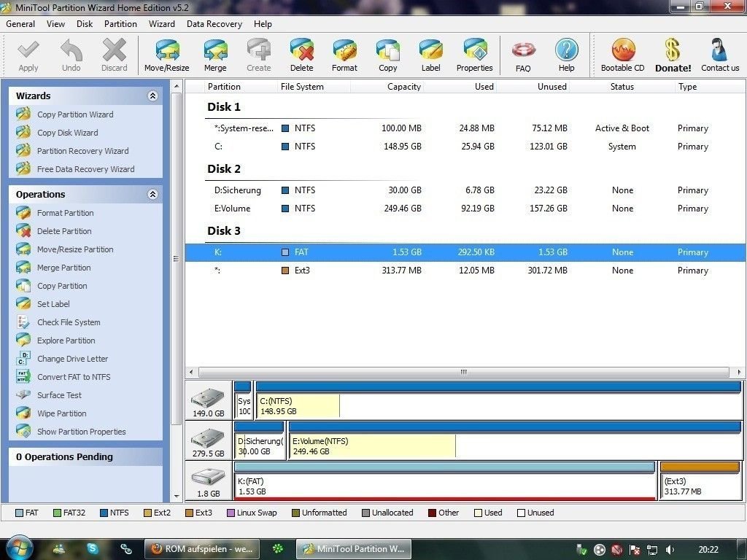747x560 pixels.
Task: Click the left panel scroll-down arrow
Action: point(177,496)
